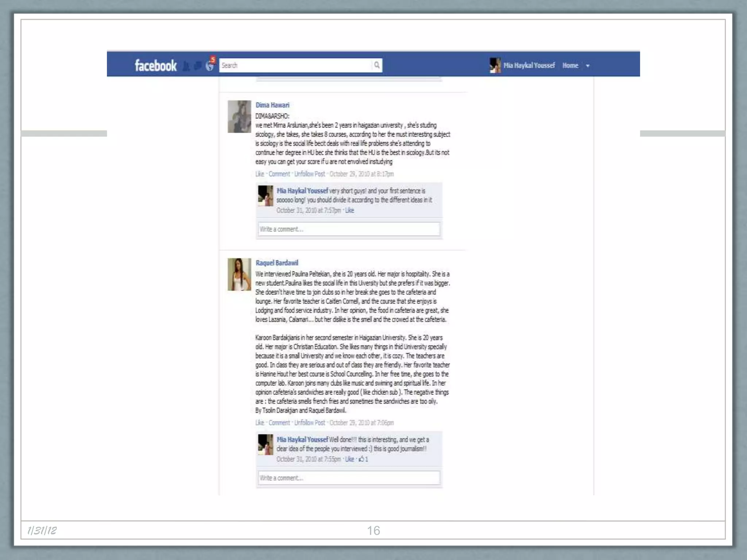
Task: Click Write a comment box under Raquel's post
Action: 349,478
